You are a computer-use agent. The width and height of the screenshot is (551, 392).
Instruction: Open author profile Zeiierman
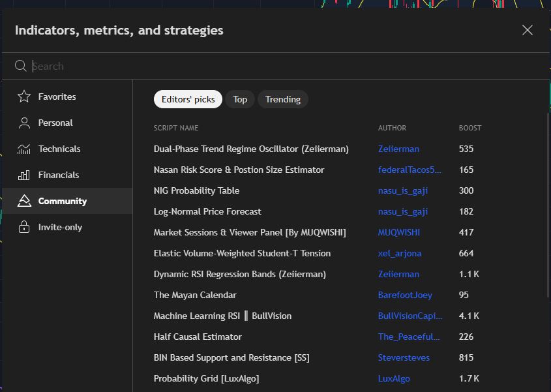[x=398, y=149]
